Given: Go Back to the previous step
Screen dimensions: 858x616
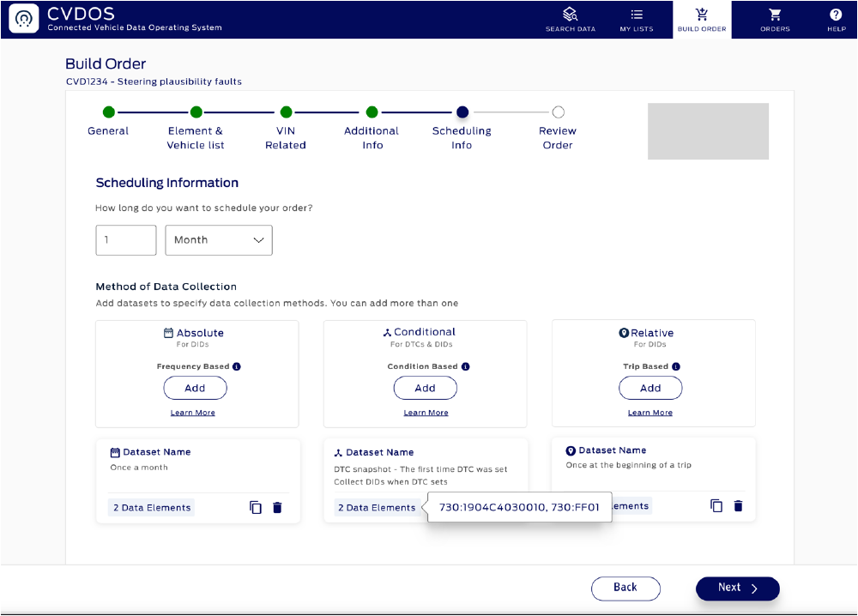Looking at the screenshot, I should pos(625,588).
